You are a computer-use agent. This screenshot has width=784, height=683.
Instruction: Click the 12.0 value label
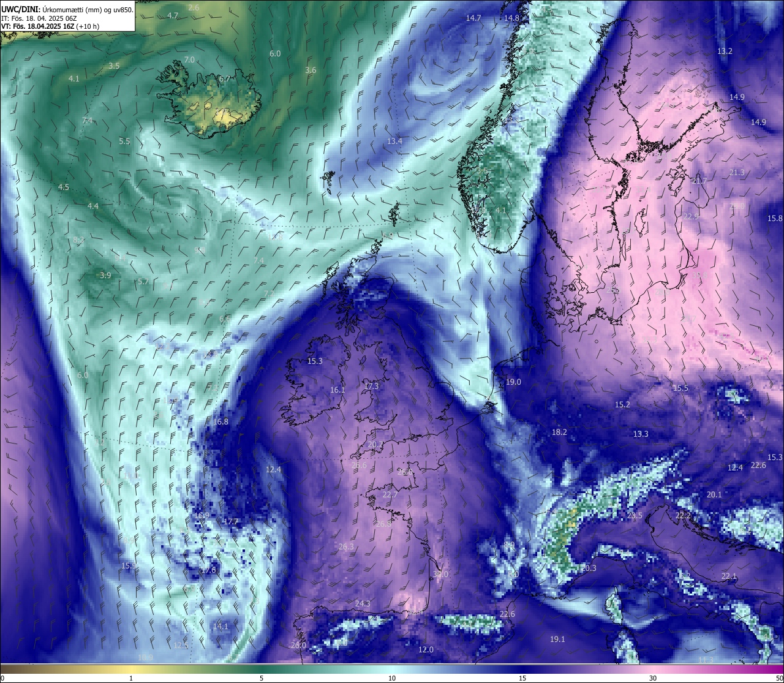426,649
